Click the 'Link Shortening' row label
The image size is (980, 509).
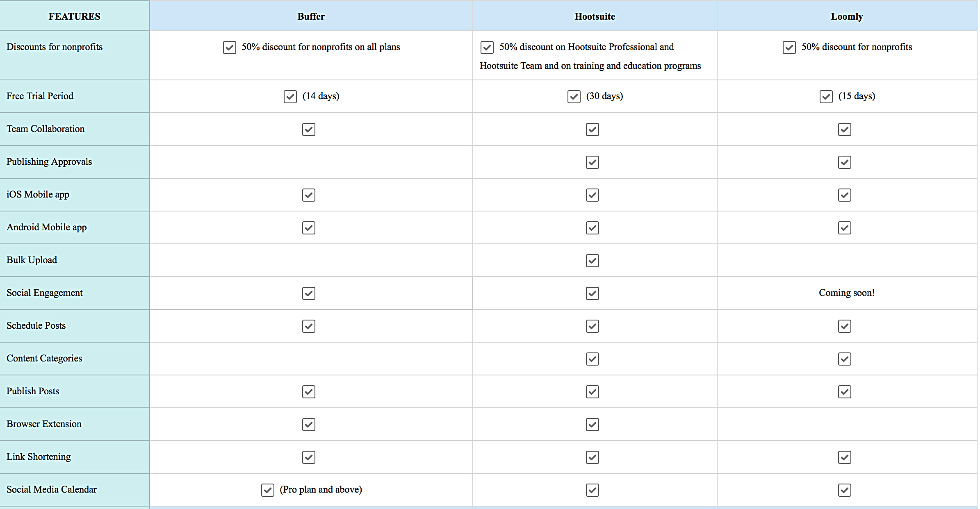click(39, 457)
